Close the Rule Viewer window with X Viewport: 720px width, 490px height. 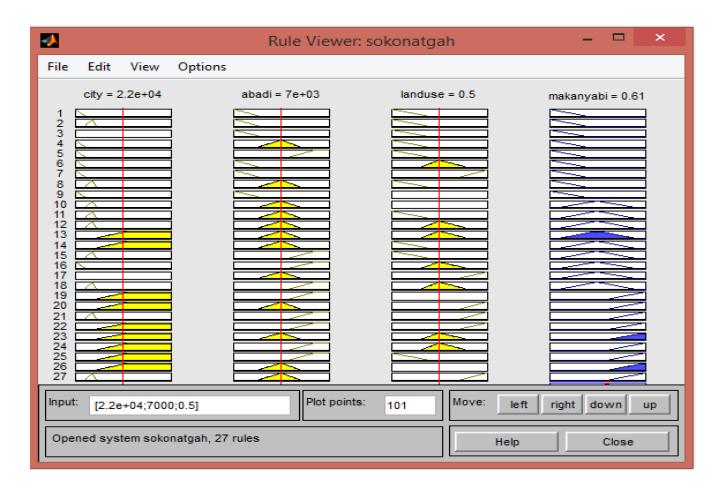click(x=660, y=37)
